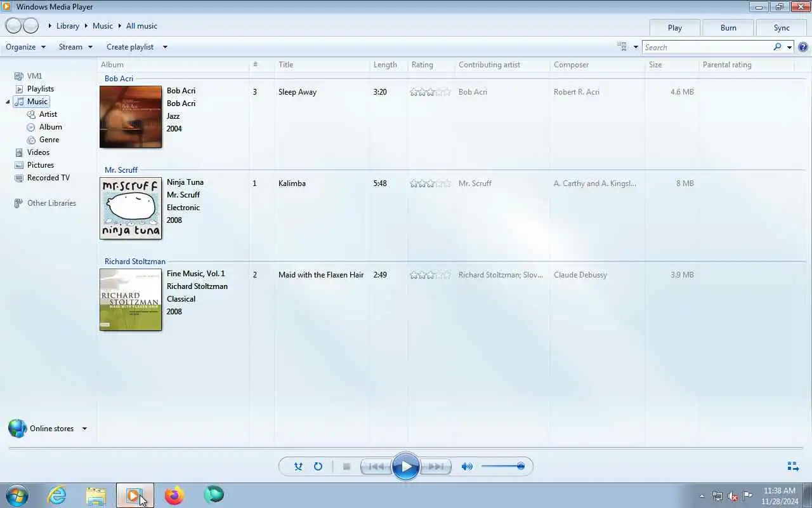Image resolution: width=812 pixels, height=508 pixels.
Task: Sort by Length column header
Action: tap(388, 65)
